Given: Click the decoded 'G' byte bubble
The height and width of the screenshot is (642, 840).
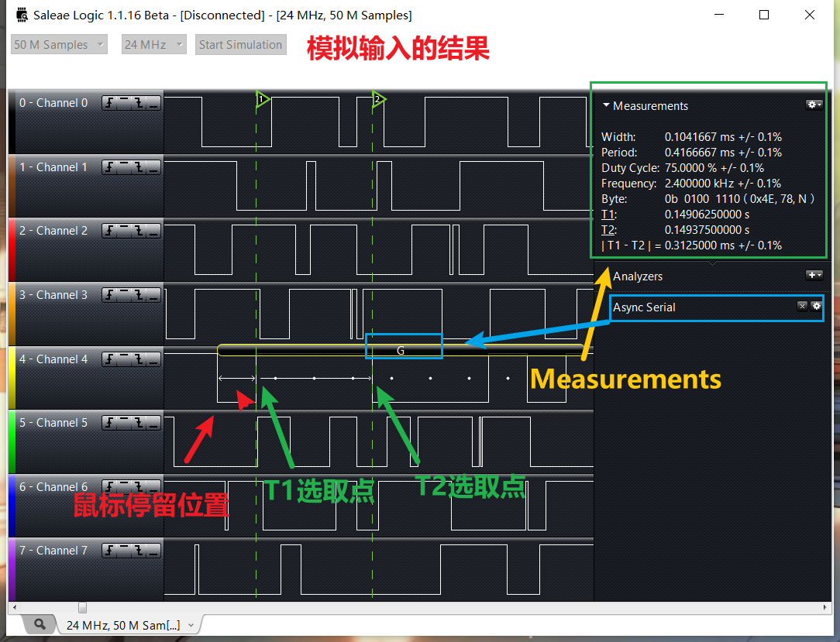Looking at the screenshot, I should click(401, 350).
